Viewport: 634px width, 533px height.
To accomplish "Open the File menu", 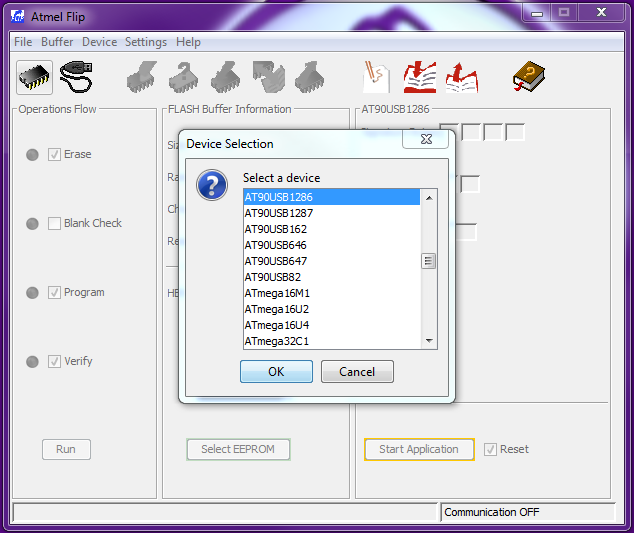I will [x=23, y=42].
